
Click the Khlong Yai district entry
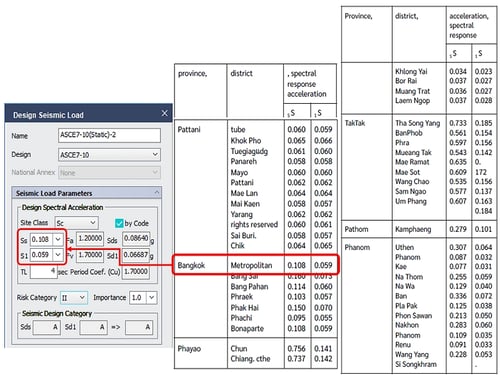coord(411,71)
